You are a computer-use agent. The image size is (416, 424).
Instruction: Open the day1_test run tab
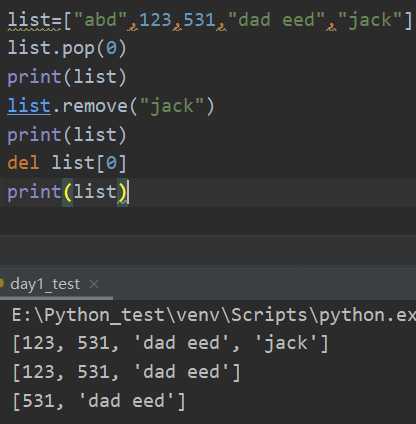click(45, 284)
